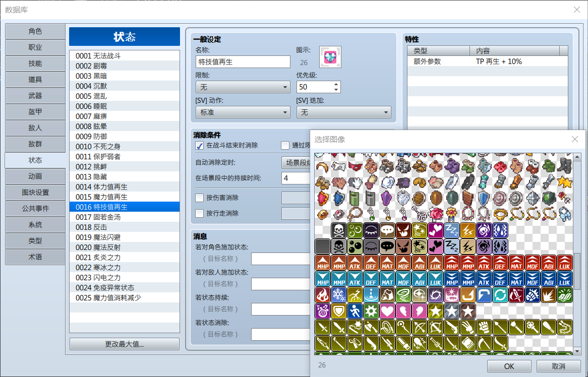Select state 0010 不死之身

tap(125, 147)
